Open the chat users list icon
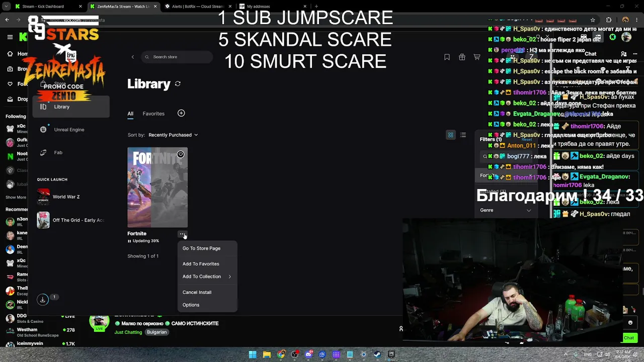This screenshot has width=644, height=362. [624, 54]
